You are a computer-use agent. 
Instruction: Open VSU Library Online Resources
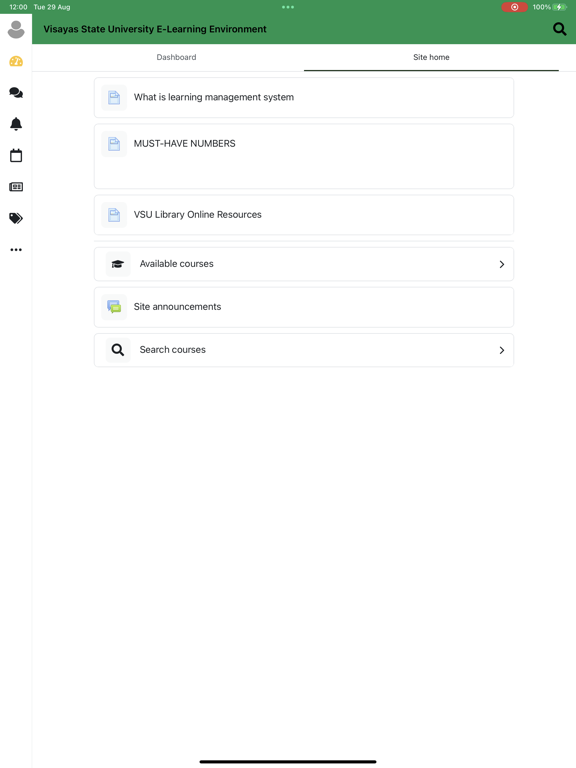point(304,215)
